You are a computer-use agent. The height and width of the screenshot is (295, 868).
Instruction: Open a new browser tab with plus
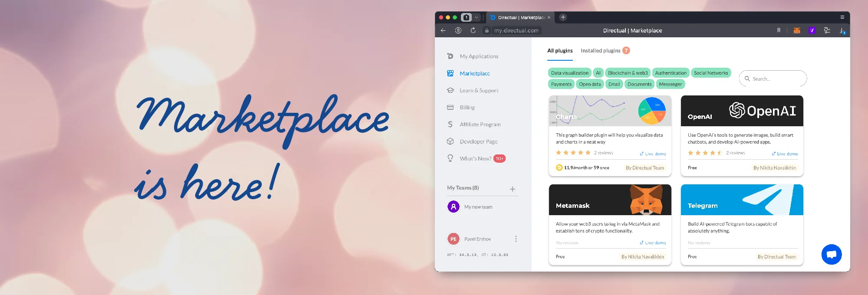[563, 17]
